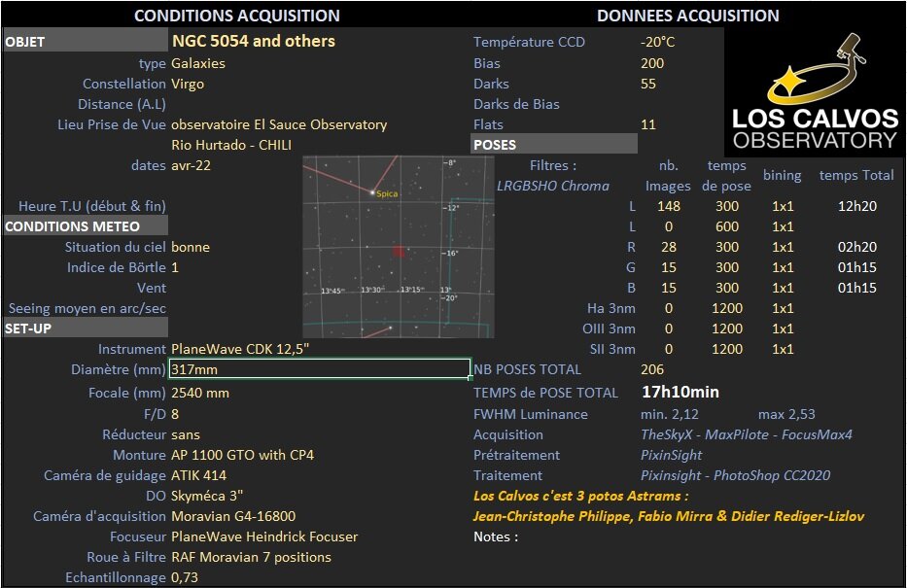Click the FWHM value 'max 2,53'
907x588 pixels.
pyautogui.click(x=786, y=414)
